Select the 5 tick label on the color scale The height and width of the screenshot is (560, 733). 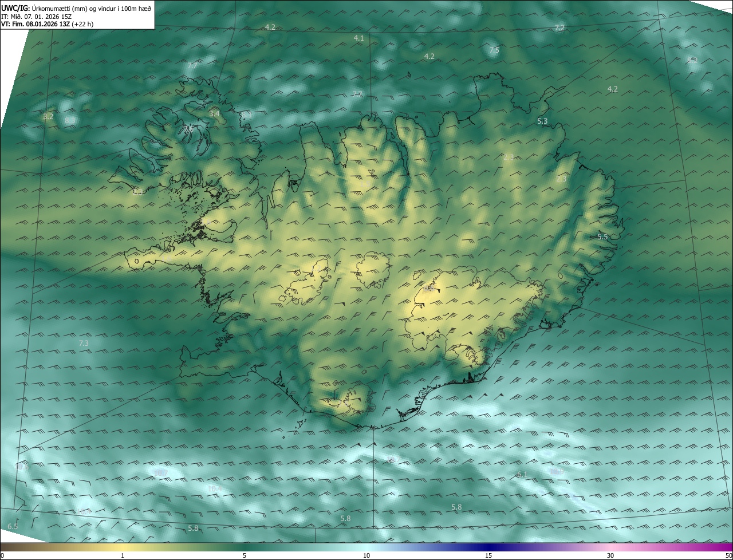(x=245, y=556)
